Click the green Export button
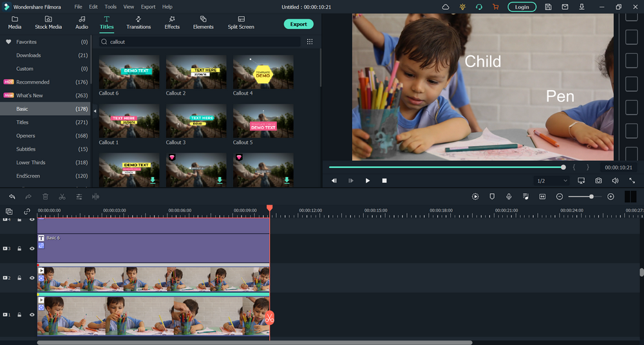 [299, 24]
